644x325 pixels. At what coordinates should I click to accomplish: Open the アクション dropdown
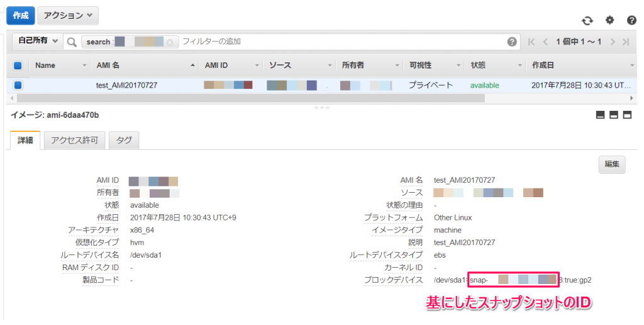(x=68, y=16)
